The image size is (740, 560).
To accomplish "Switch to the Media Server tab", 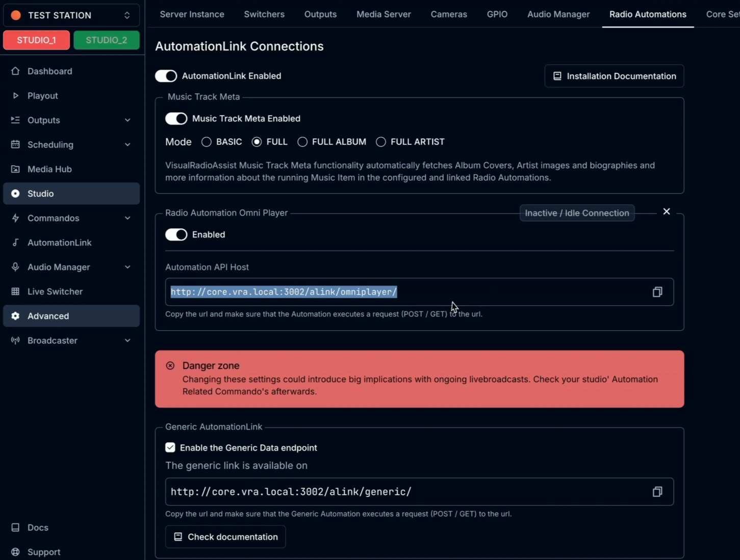I will tap(384, 14).
